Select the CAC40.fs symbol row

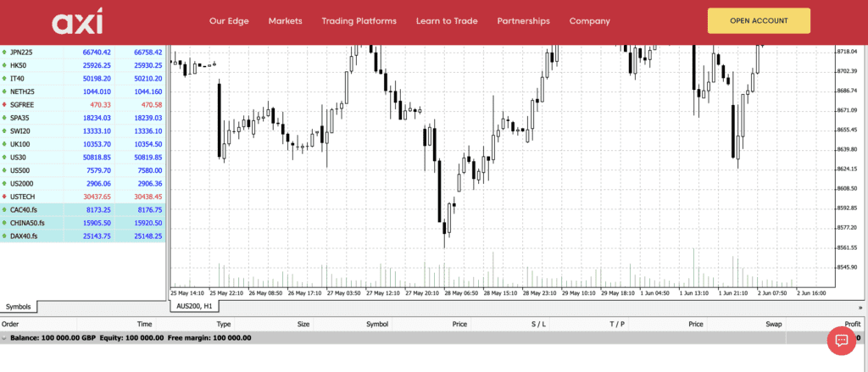point(83,210)
